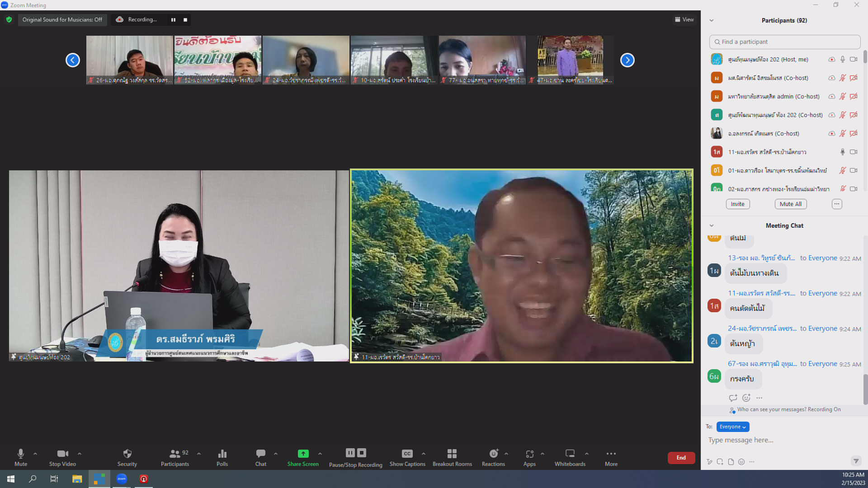The image size is (868, 488).
Task: Toggle video for admin (Co-host) participant
Action: [x=854, y=96]
